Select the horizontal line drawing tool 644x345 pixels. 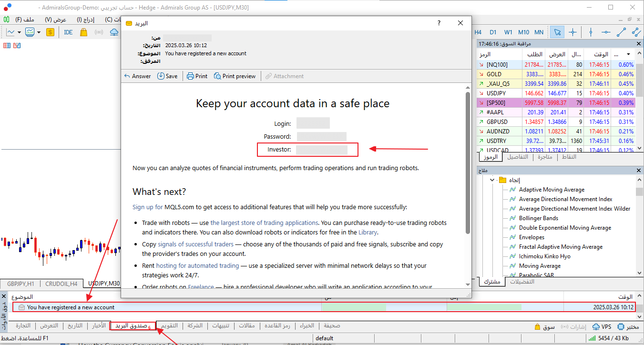606,32
